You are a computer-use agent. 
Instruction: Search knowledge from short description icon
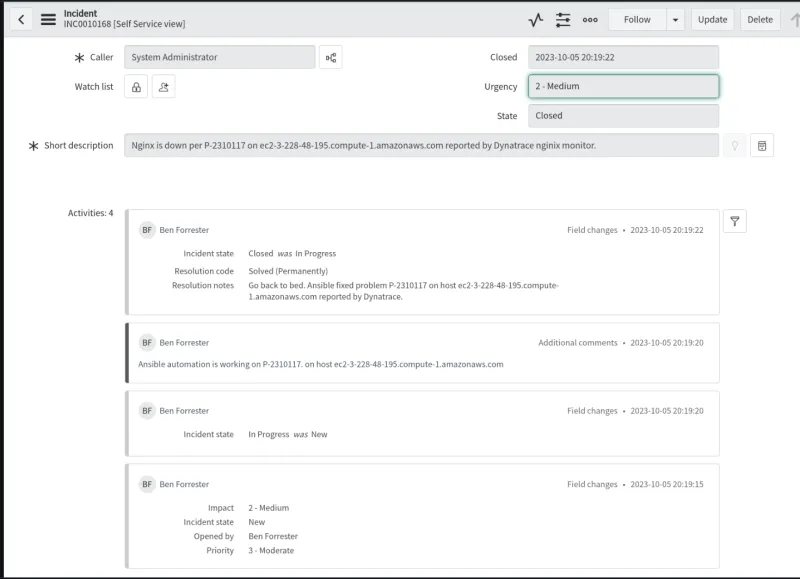(762, 146)
